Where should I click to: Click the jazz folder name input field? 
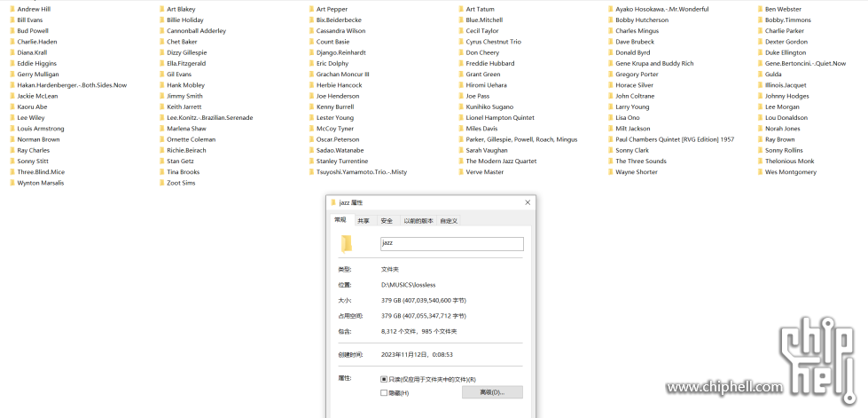pos(451,243)
